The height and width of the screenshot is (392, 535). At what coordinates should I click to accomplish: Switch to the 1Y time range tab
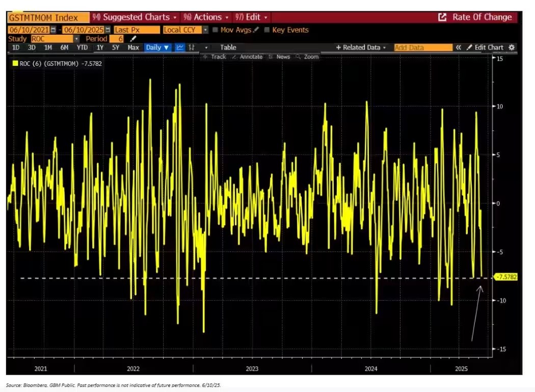tap(99, 47)
